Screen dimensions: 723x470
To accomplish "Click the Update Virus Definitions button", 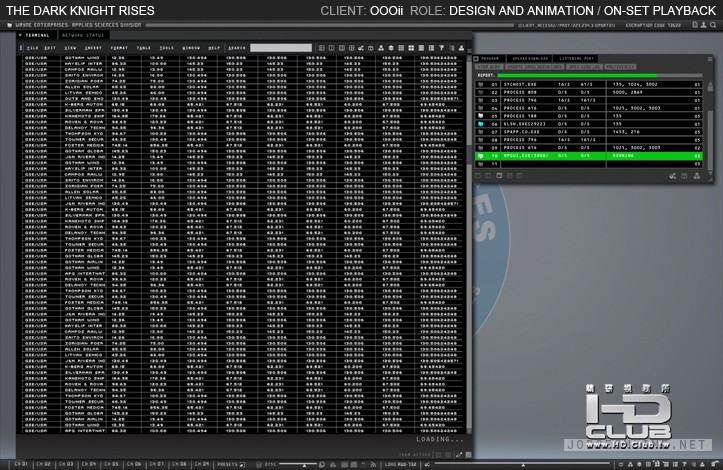I will pyautogui.click(x=535, y=67).
